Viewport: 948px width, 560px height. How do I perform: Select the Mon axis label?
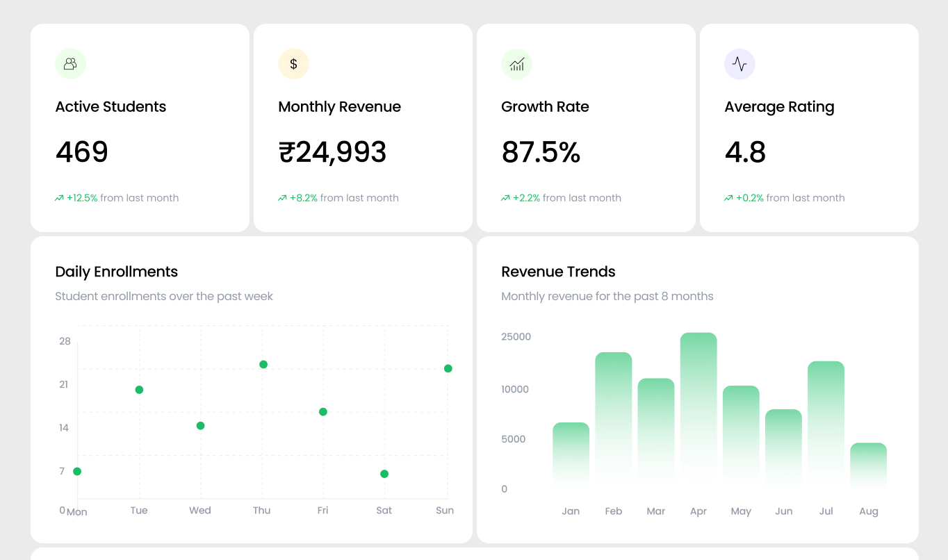77,511
